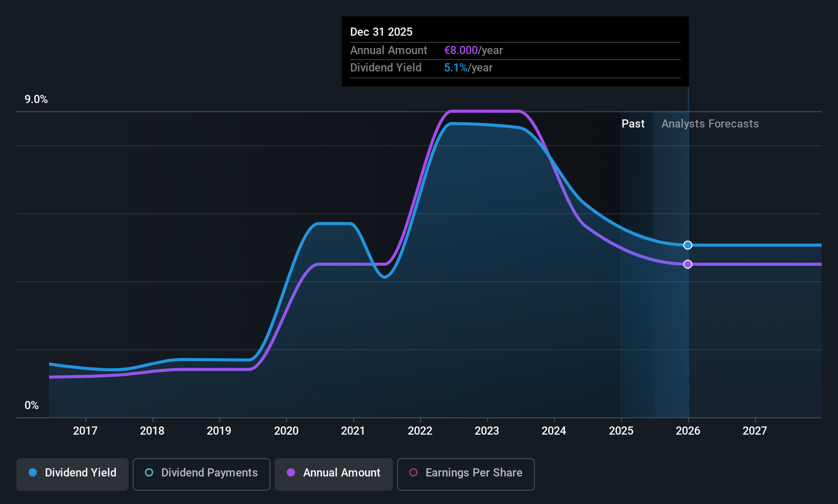The width and height of the screenshot is (838, 504).
Task: Click the tooltip Annual Amount label
Action: click(x=388, y=51)
